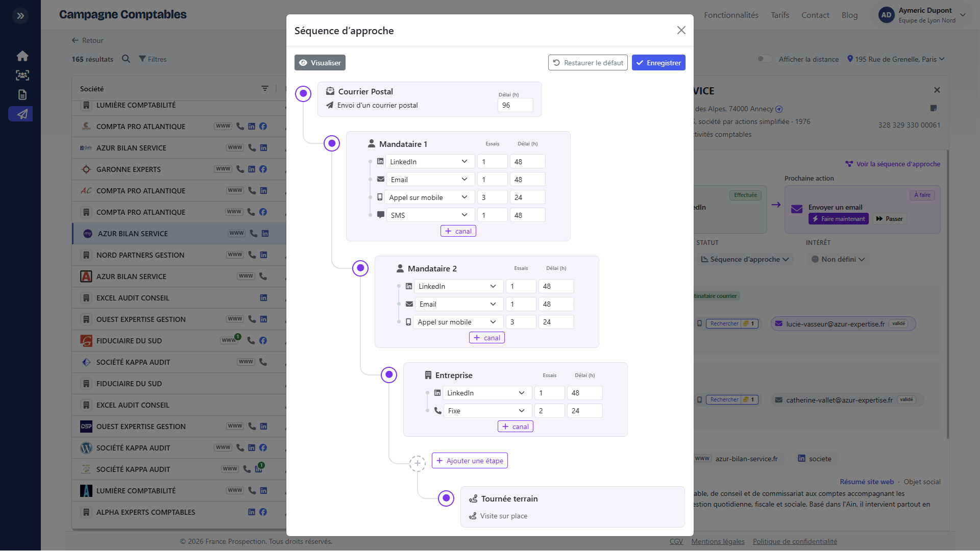Open the Fonctionnalités menu item
980x551 pixels.
coord(731,15)
